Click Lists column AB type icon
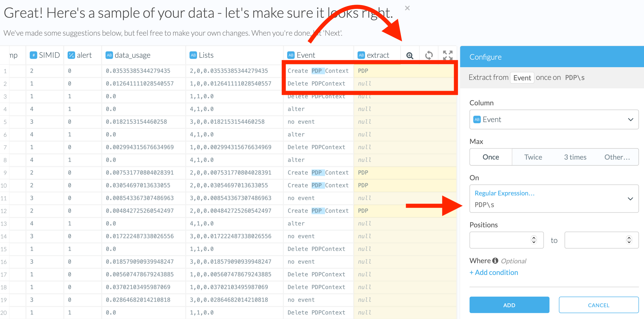644x319 pixels. (x=193, y=55)
